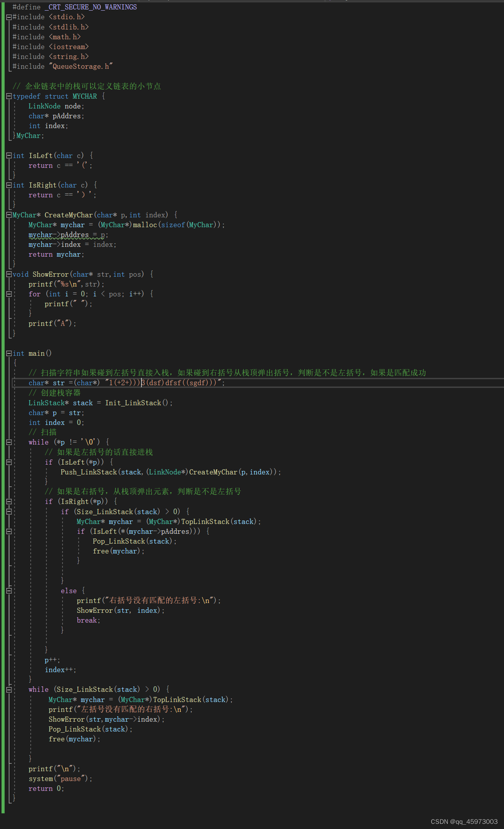Click the MyChar typedef name after brace

(x=28, y=136)
